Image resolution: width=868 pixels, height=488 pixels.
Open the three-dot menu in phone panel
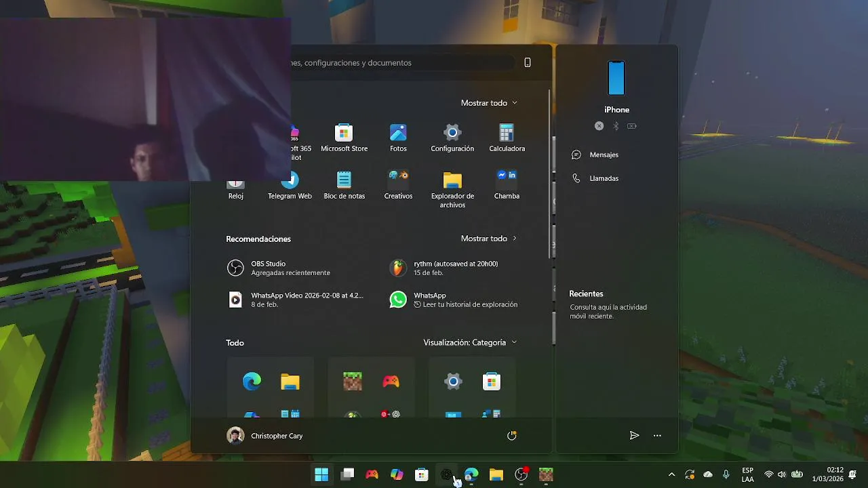point(657,436)
